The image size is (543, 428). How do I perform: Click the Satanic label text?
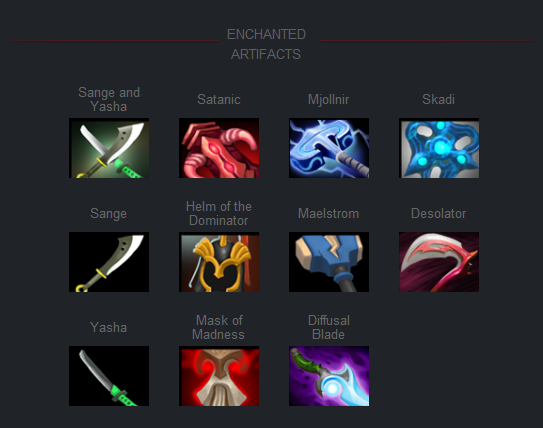click(219, 100)
